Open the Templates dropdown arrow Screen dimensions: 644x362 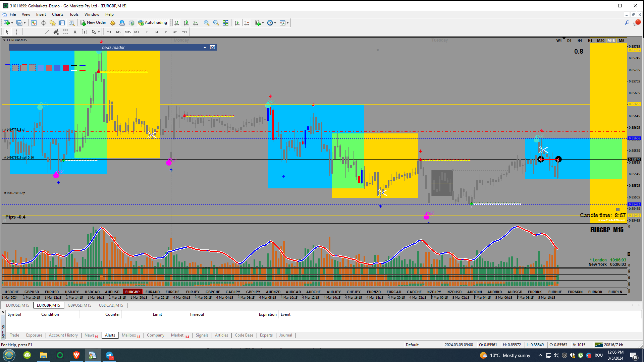(x=287, y=23)
